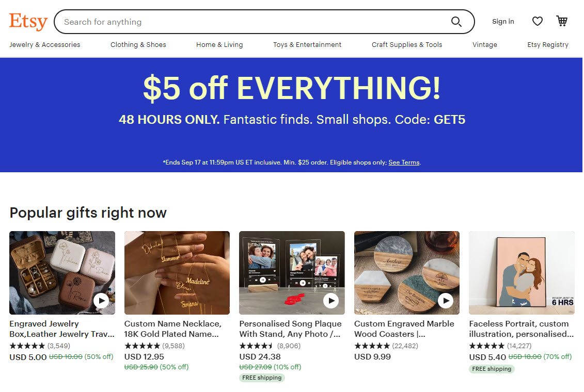Screen dimensions: 584x392
Task: Open the See Terms link
Action: point(404,162)
